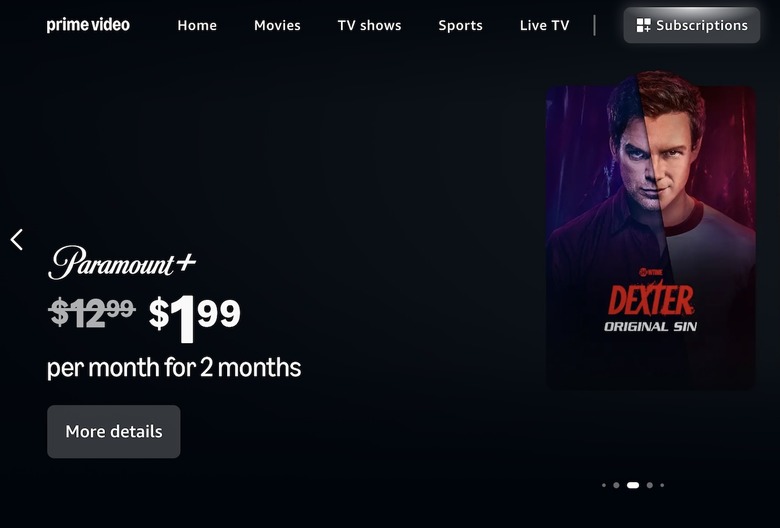This screenshot has width=780, height=528.
Task: Jump to the last carousel dot
Action: (662, 485)
